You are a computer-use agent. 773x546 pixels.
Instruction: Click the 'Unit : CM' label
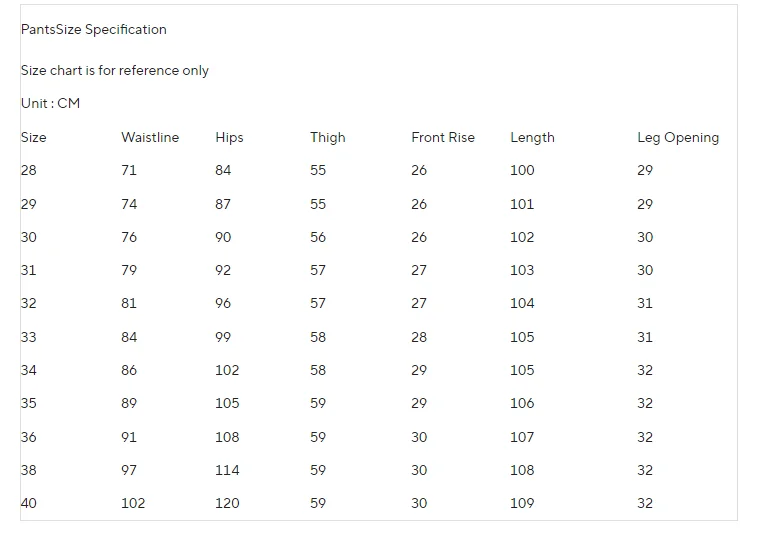pos(50,103)
